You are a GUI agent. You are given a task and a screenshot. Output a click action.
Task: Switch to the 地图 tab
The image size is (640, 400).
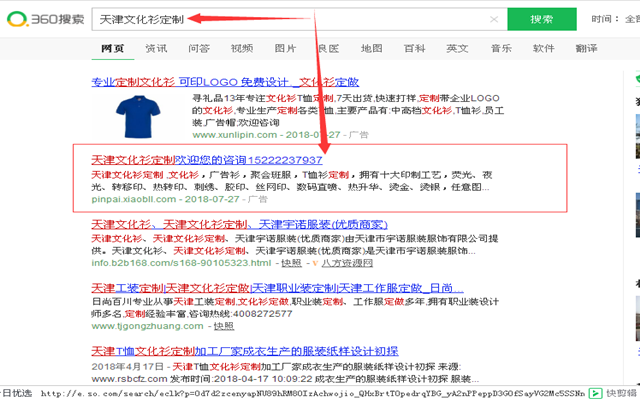(371, 49)
